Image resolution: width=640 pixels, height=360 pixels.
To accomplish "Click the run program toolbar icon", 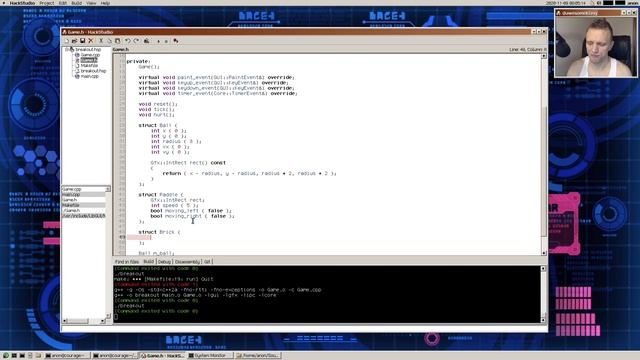I will [x=158, y=41].
